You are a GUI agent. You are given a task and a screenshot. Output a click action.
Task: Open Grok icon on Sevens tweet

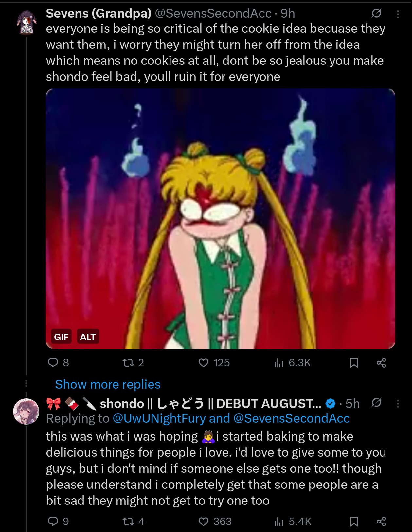coord(376,13)
